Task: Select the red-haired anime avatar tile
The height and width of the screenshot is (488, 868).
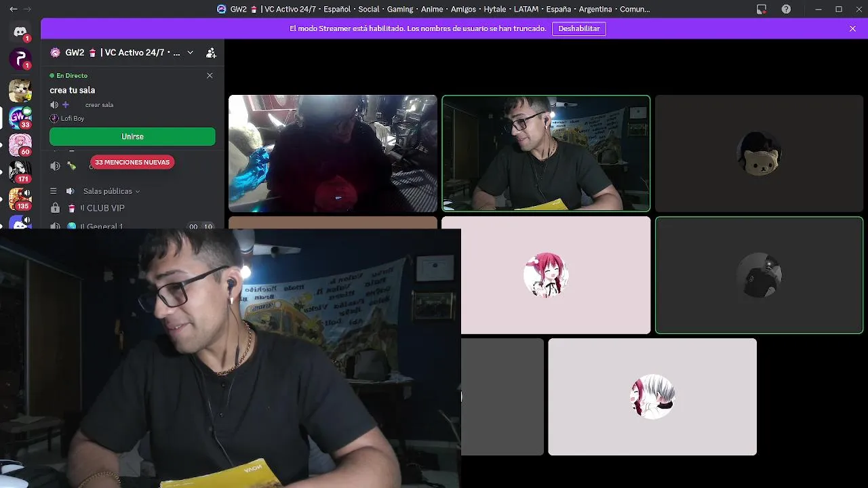Action: click(546, 275)
